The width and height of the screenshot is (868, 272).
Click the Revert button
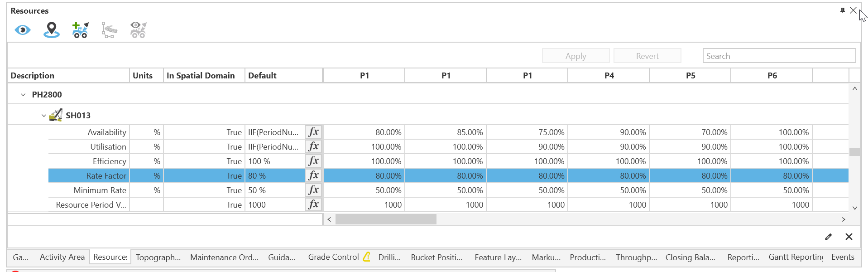(x=647, y=56)
